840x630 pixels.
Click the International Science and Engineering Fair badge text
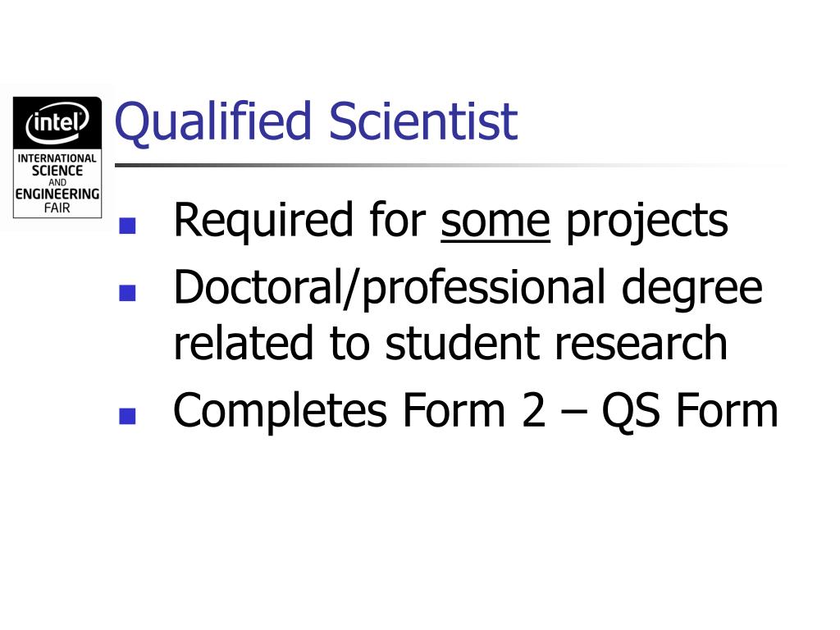tap(57, 183)
